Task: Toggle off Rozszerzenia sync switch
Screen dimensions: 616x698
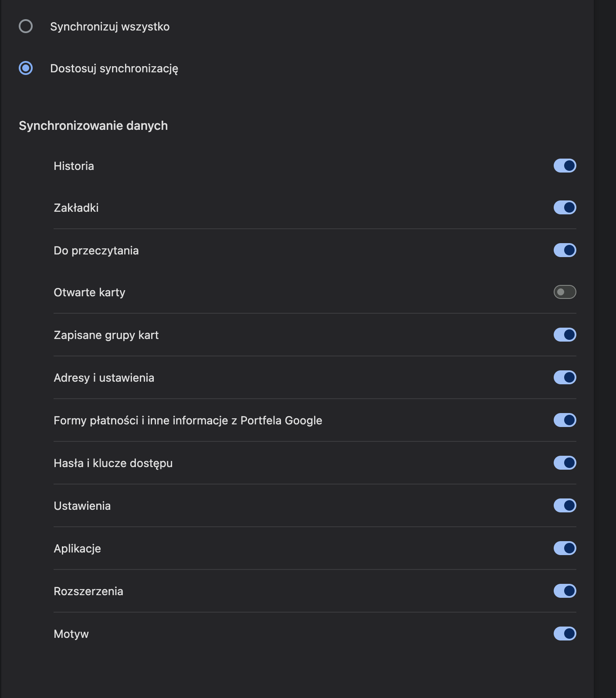Action: (x=565, y=591)
